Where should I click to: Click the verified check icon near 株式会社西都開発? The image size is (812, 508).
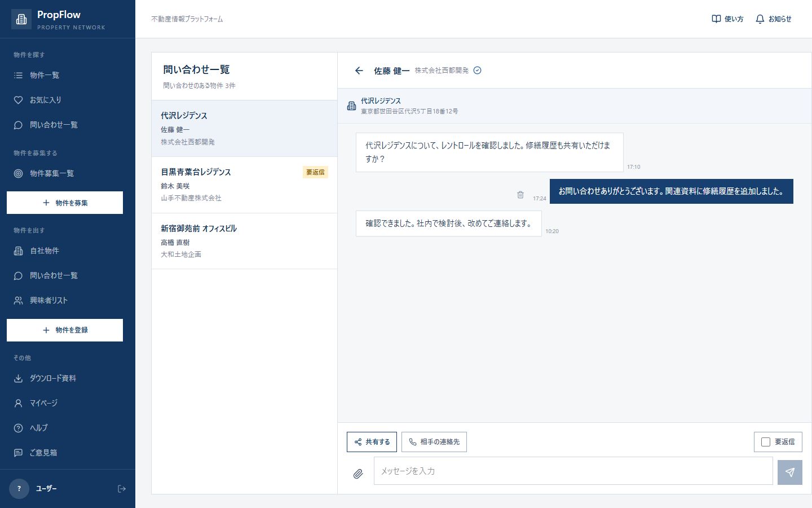click(478, 71)
